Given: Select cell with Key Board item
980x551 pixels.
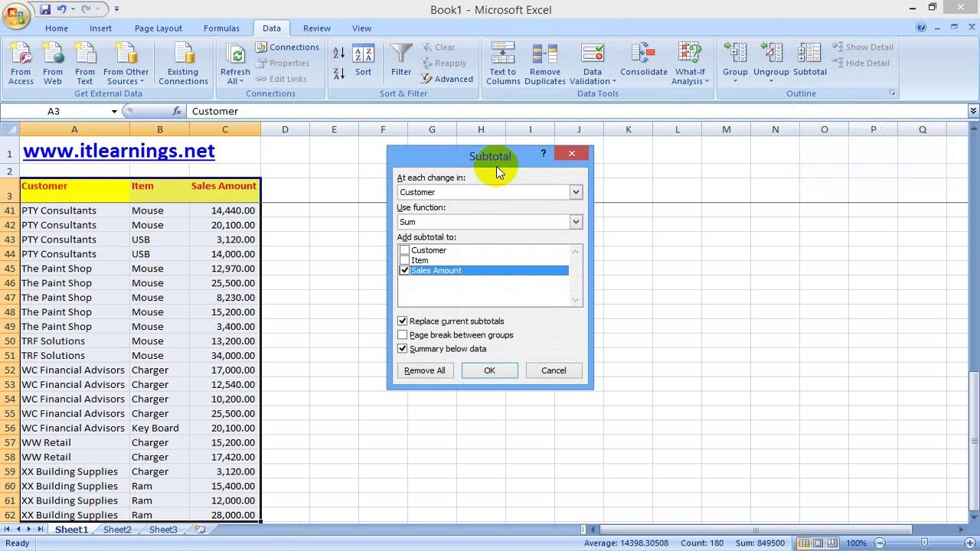Looking at the screenshot, I should (159, 428).
